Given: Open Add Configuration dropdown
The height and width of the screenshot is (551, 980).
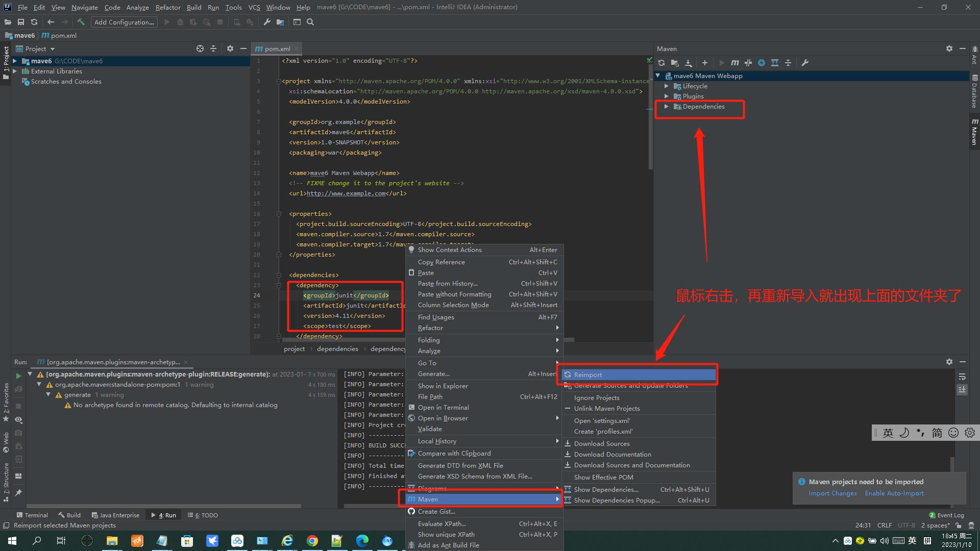Looking at the screenshot, I should tap(124, 22).
